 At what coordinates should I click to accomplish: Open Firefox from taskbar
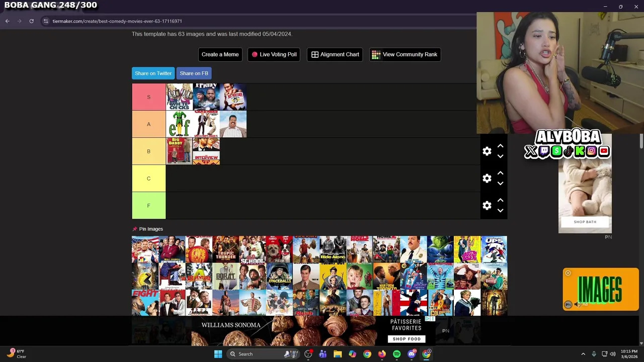[382, 354]
